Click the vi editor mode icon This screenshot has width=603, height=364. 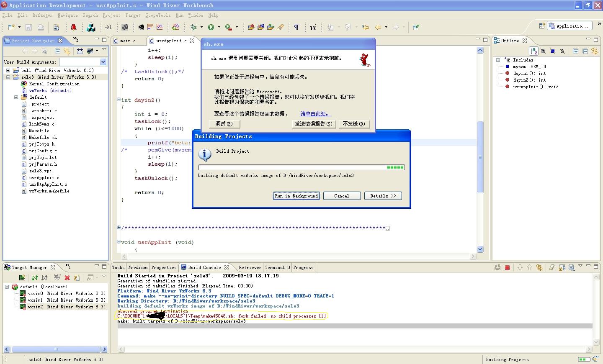[x=313, y=27]
